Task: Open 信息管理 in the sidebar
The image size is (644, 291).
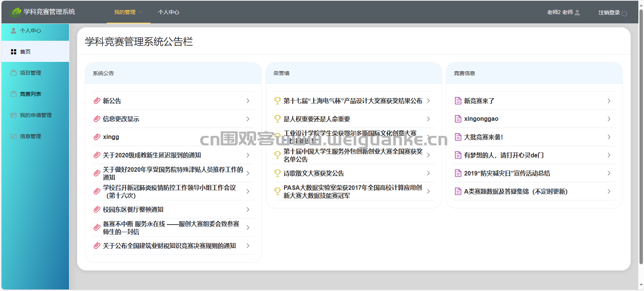Action: point(35,136)
